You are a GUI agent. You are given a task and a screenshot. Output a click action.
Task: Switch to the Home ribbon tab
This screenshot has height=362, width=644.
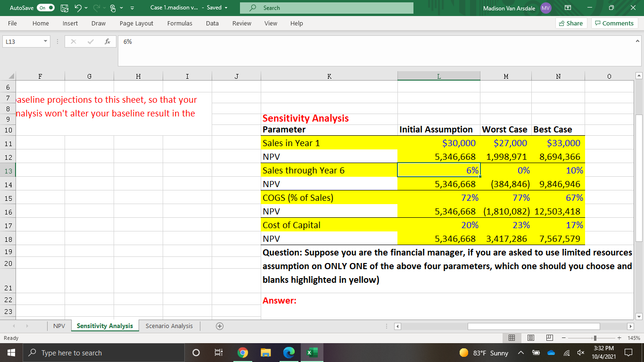tap(41, 23)
